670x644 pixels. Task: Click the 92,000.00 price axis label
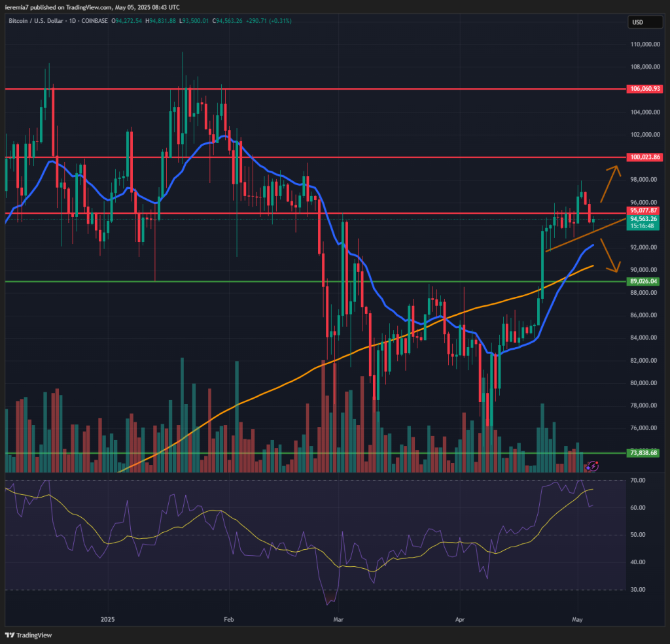point(644,247)
